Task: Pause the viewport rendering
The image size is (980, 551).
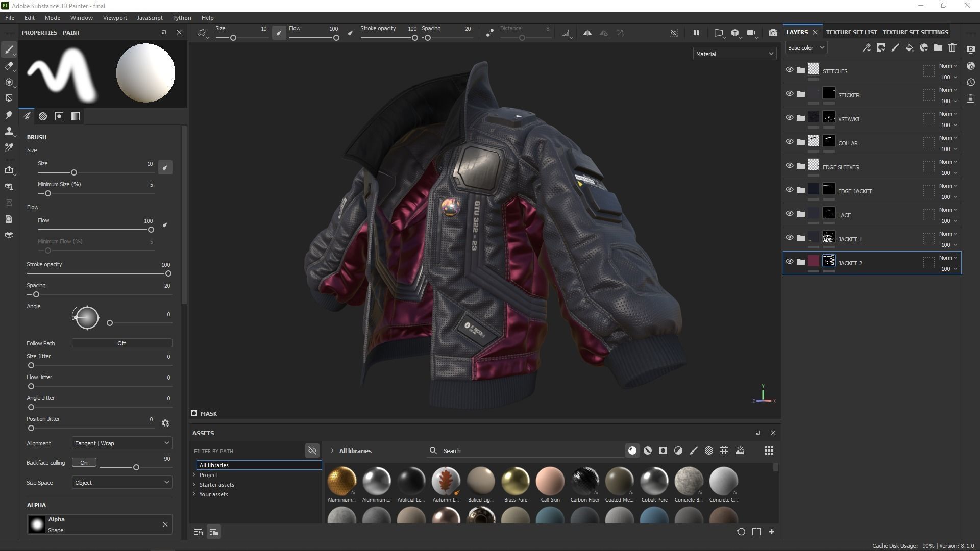Action: point(696,33)
